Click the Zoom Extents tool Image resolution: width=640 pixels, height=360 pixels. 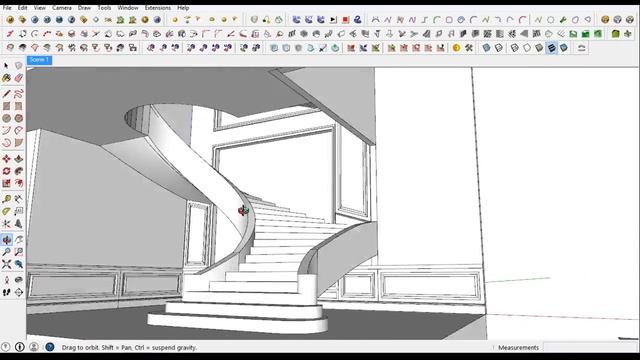pyautogui.click(x=6, y=264)
